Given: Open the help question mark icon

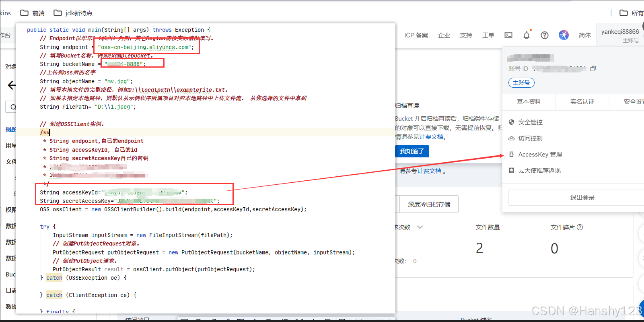Looking at the screenshot, I should click(545, 35).
